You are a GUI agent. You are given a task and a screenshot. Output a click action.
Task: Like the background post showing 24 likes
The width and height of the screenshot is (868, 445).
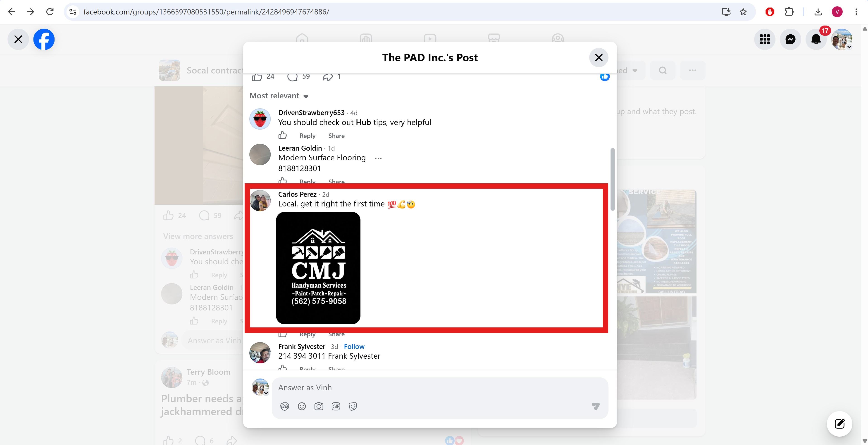[x=169, y=215]
